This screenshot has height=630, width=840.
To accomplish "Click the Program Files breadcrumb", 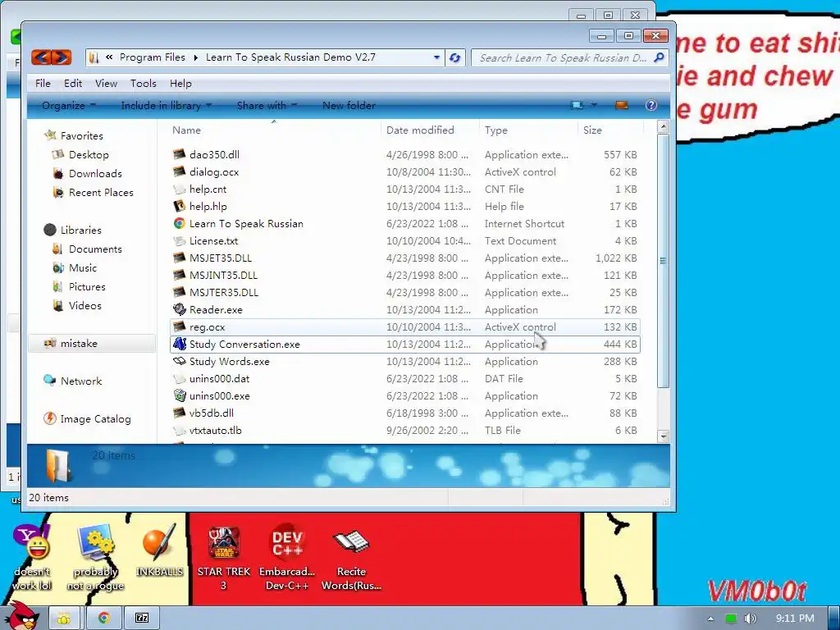I will tap(152, 57).
